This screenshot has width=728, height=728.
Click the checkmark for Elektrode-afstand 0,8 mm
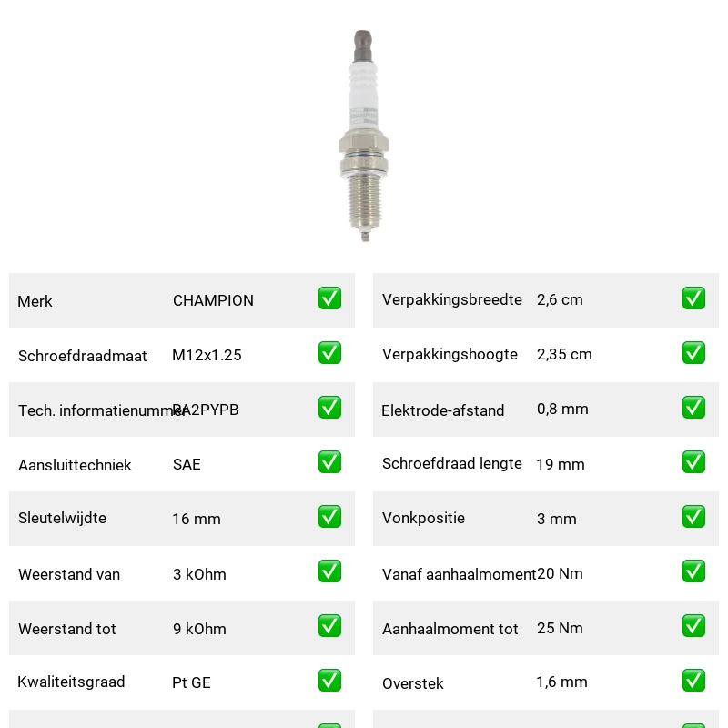[x=693, y=407]
